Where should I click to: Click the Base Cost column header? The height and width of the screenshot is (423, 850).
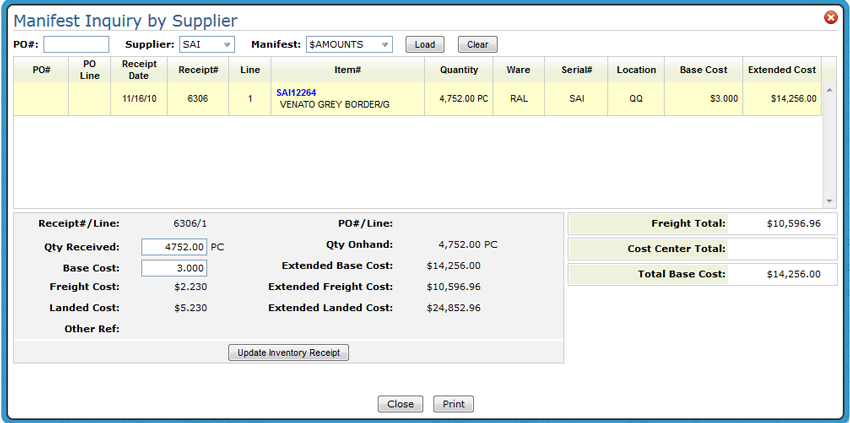(x=704, y=70)
